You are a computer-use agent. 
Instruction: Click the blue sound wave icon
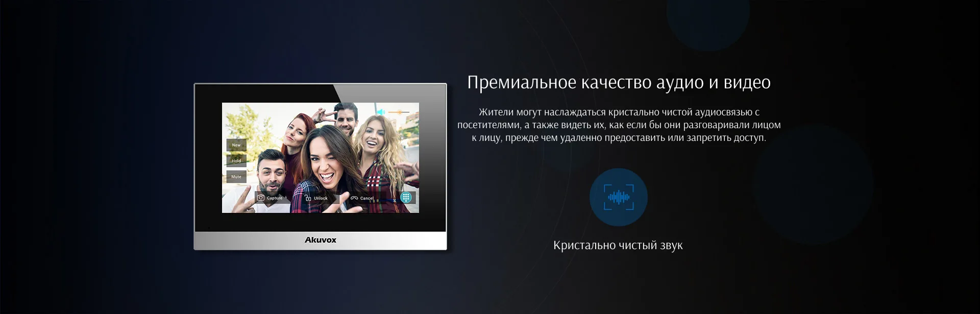tap(619, 197)
